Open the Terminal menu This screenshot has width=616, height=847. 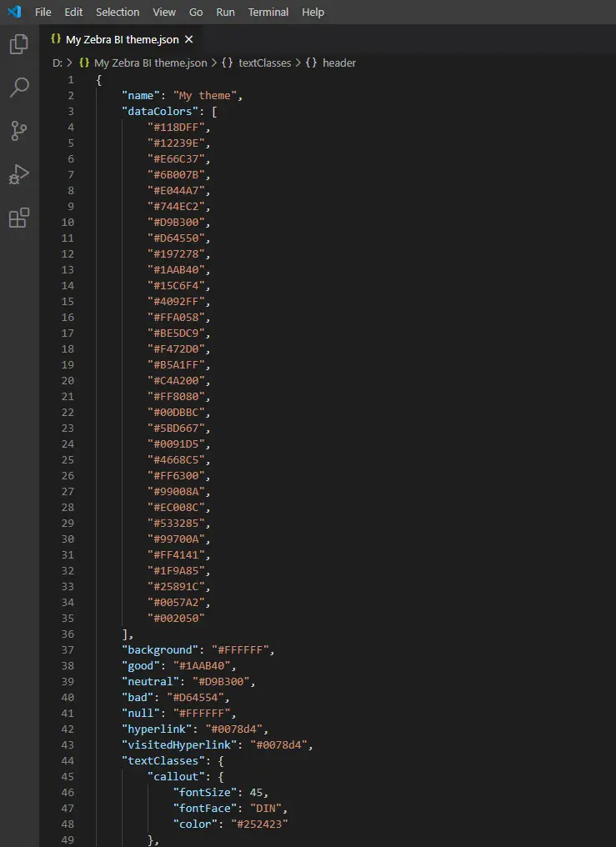(x=268, y=12)
